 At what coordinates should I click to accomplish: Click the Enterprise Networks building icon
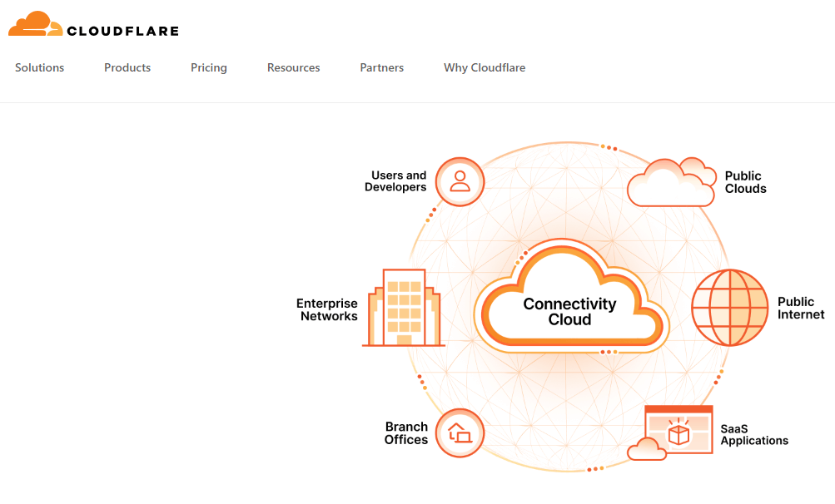[x=403, y=309]
